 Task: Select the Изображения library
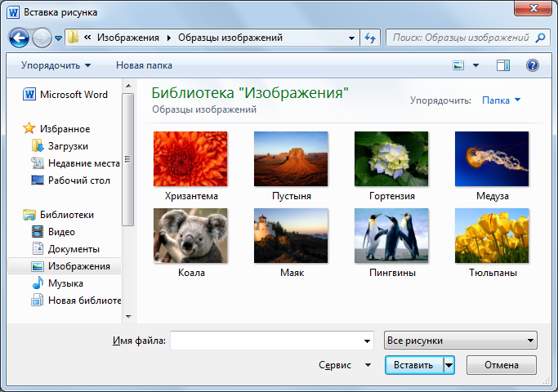65,266
